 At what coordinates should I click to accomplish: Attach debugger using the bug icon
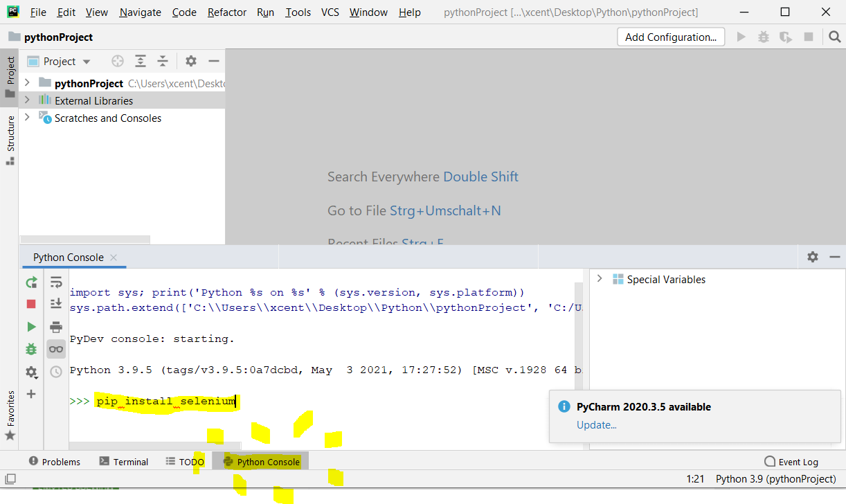tap(31, 349)
